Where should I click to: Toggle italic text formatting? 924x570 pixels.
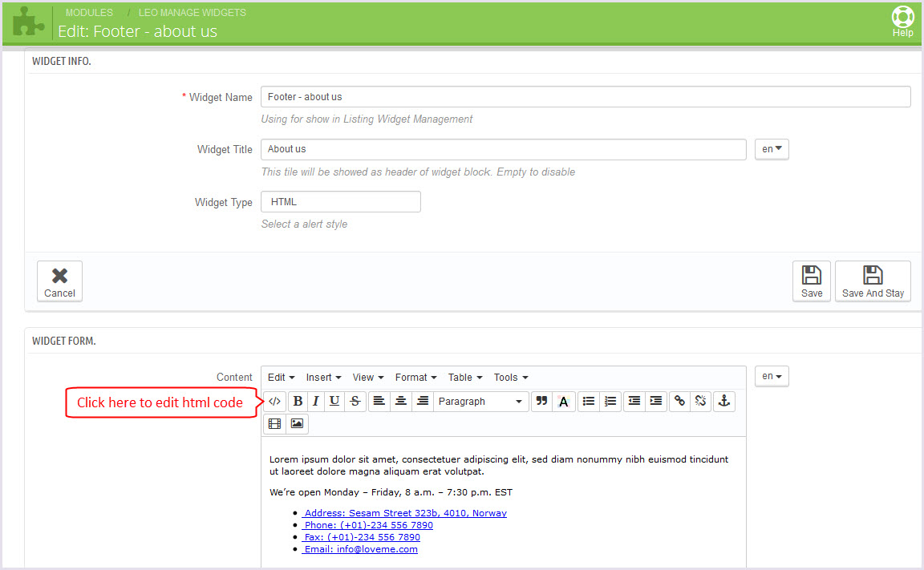coord(316,401)
